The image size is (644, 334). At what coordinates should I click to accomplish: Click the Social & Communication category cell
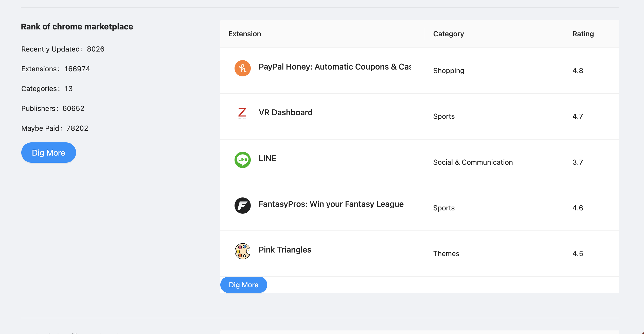(473, 162)
